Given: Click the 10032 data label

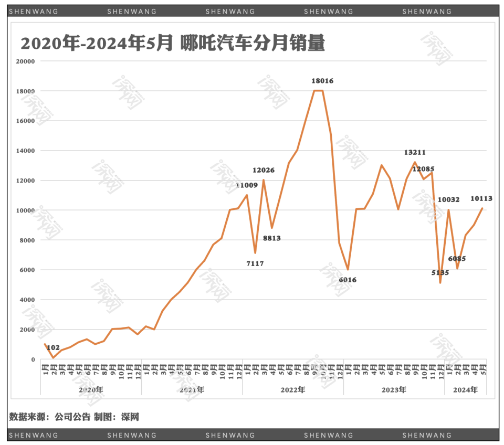Looking at the screenshot, I should [x=448, y=199].
